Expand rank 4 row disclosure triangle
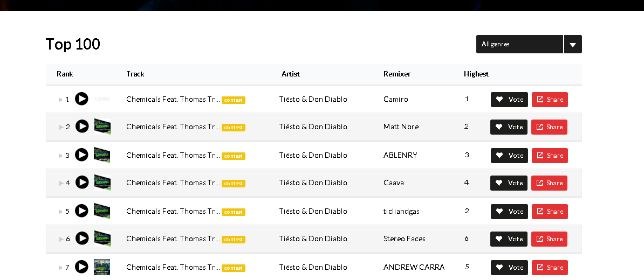Viewport: 644px width, 280px height. tap(61, 183)
